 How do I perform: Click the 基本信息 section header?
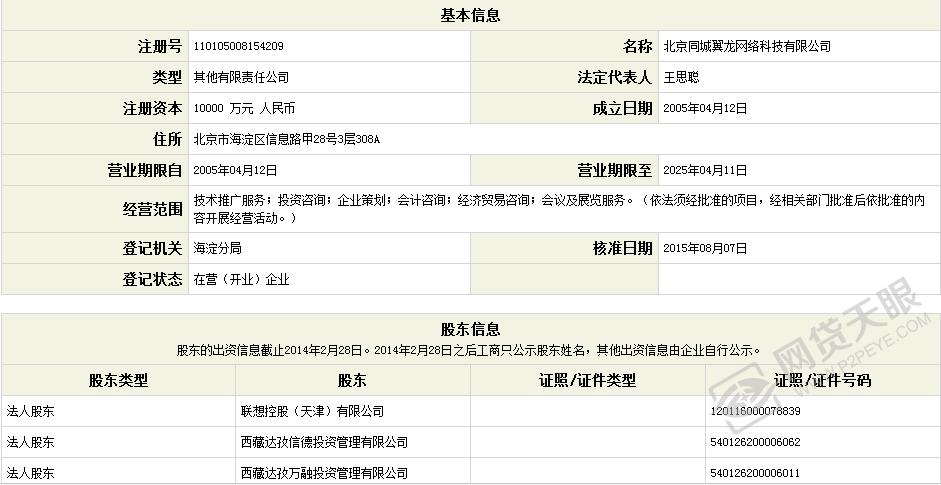point(470,16)
